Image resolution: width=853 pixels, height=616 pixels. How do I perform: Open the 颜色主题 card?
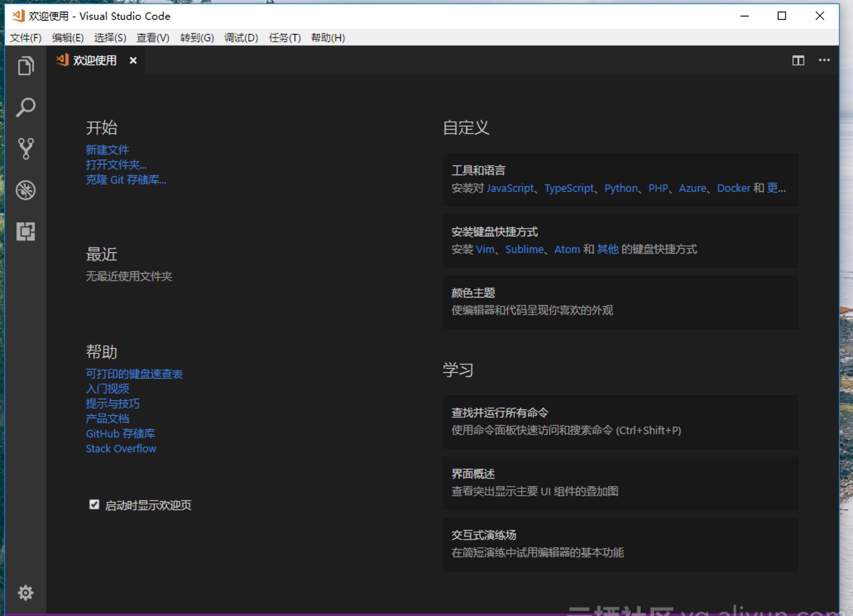click(x=621, y=302)
